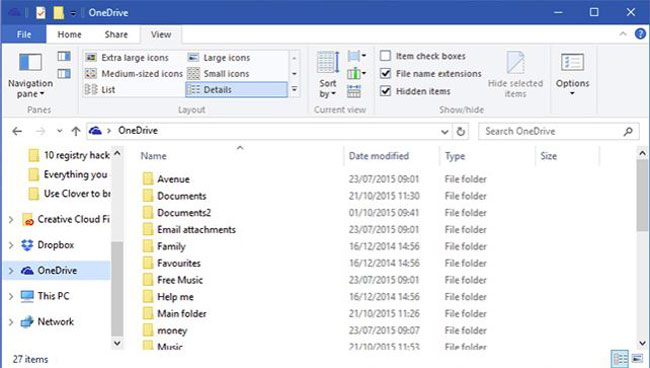The image size is (650, 368).
Task: Toggle the Details pane icon
Action: pos(64,74)
